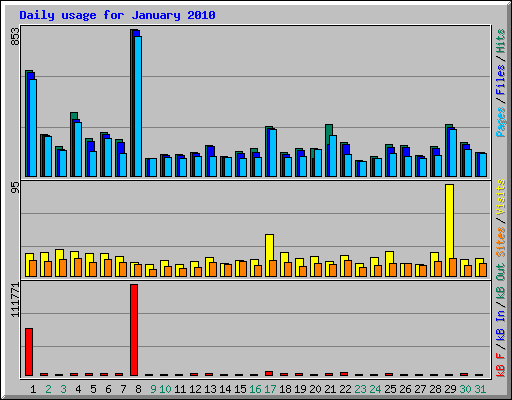The image size is (512, 400).
Task: Click day 20 on the x-axis
Action: (315, 389)
